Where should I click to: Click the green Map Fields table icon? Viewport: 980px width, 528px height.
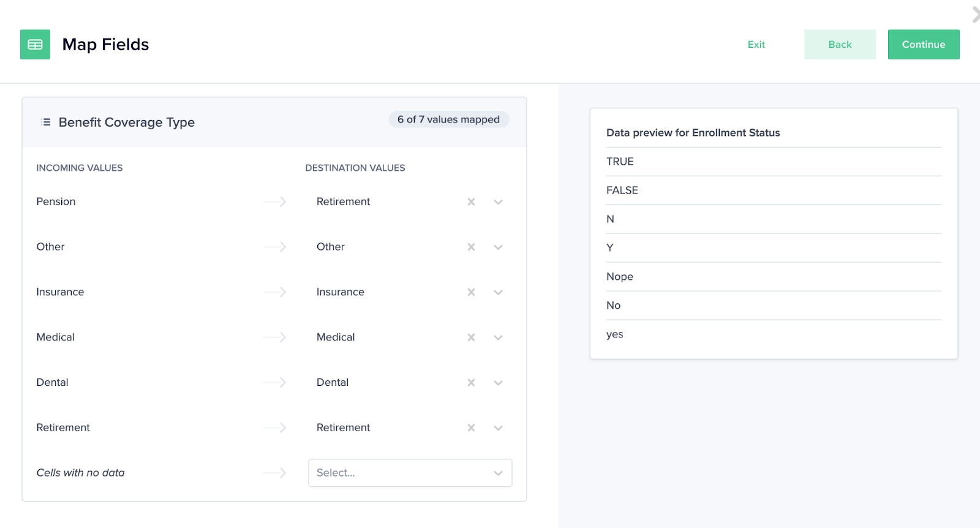(x=35, y=45)
